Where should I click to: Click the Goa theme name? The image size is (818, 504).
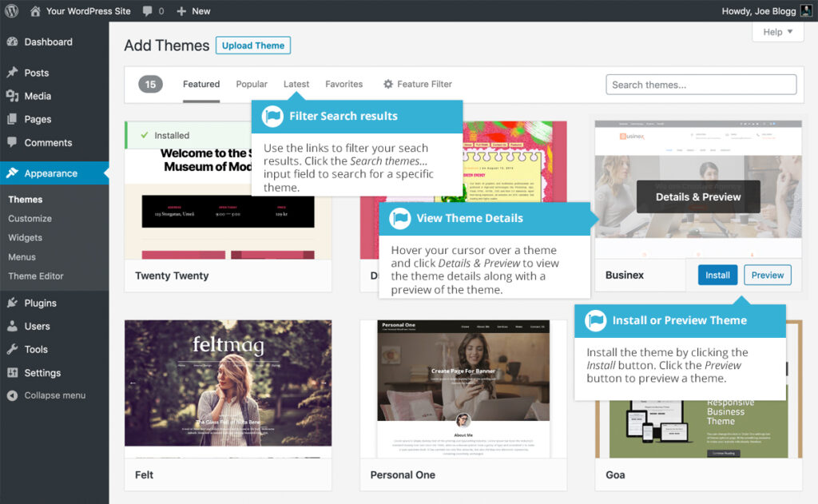[x=615, y=474]
